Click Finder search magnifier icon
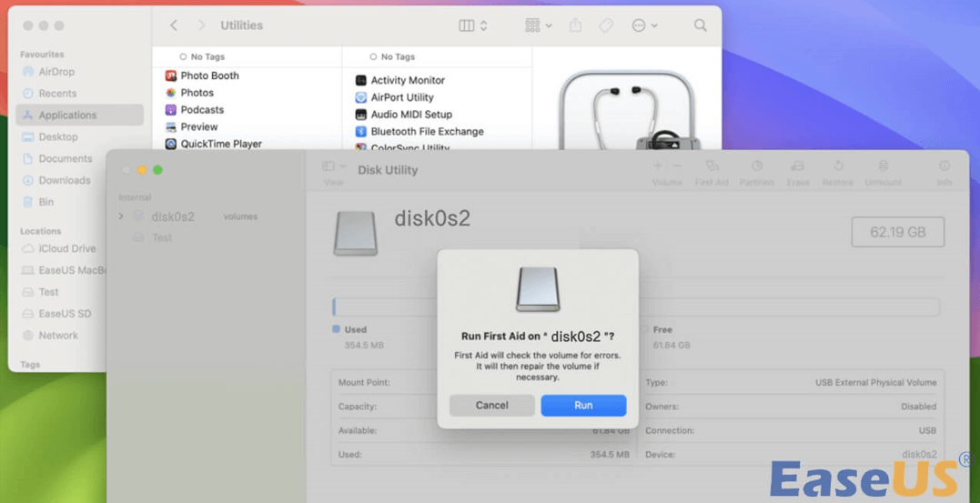The height and width of the screenshot is (503, 980). click(700, 25)
